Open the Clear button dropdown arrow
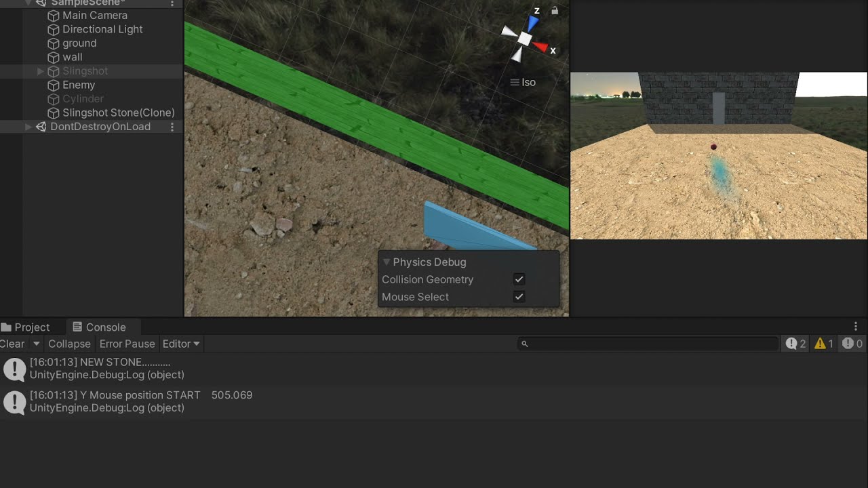 click(x=37, y=344)
